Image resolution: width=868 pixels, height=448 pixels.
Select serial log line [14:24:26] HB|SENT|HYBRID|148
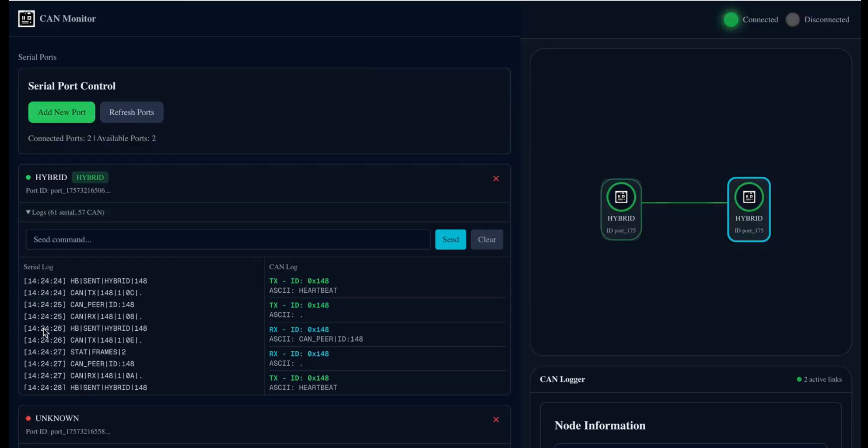(85, 328)
